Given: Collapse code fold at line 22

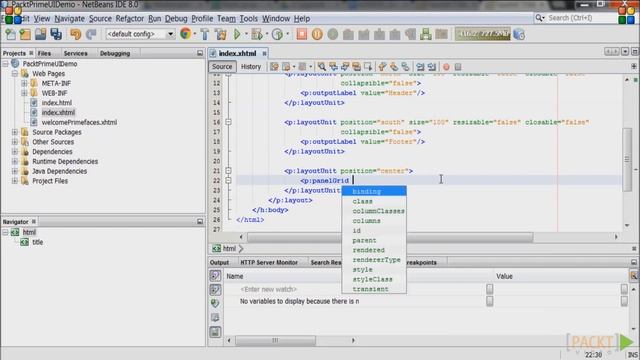Looking at the screenshot, I should [x=228, y=180].
